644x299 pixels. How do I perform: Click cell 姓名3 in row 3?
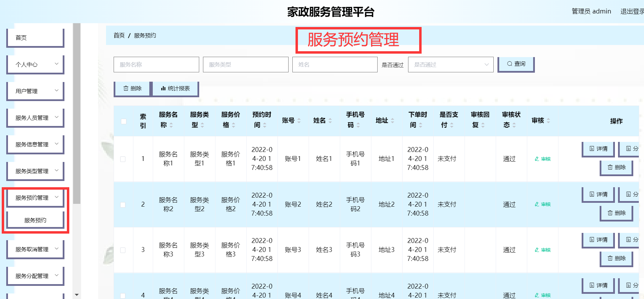pyautogui.click(x=324, y=250)
